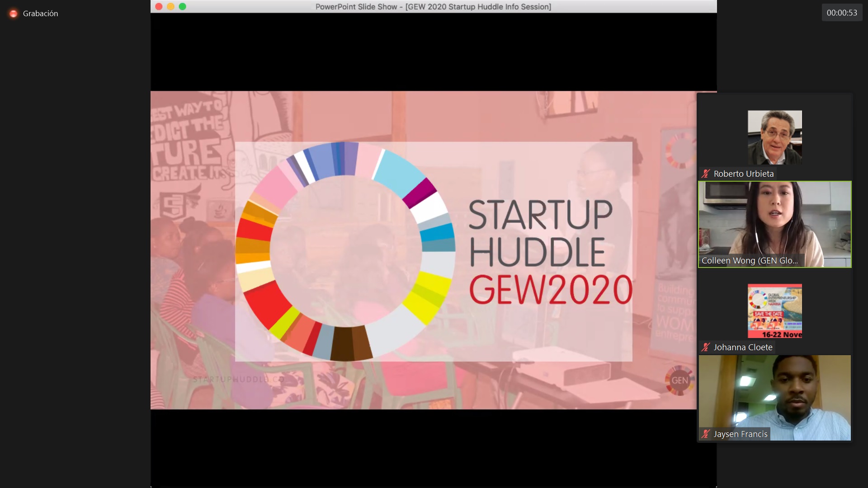868x488 pixels.
Task: Select Johanna Cloete's profile picture tile
Action: pos(774,311)
